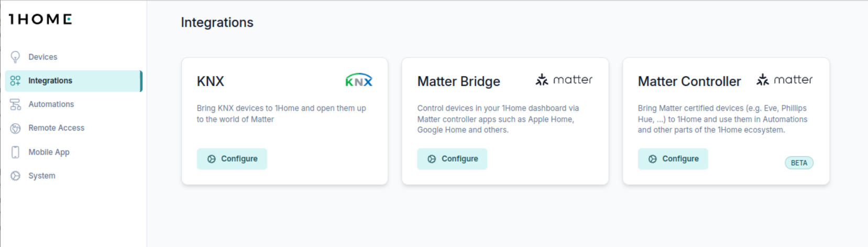
Task: Configure the Matter Bridge integration
Action: click(452, 159)
